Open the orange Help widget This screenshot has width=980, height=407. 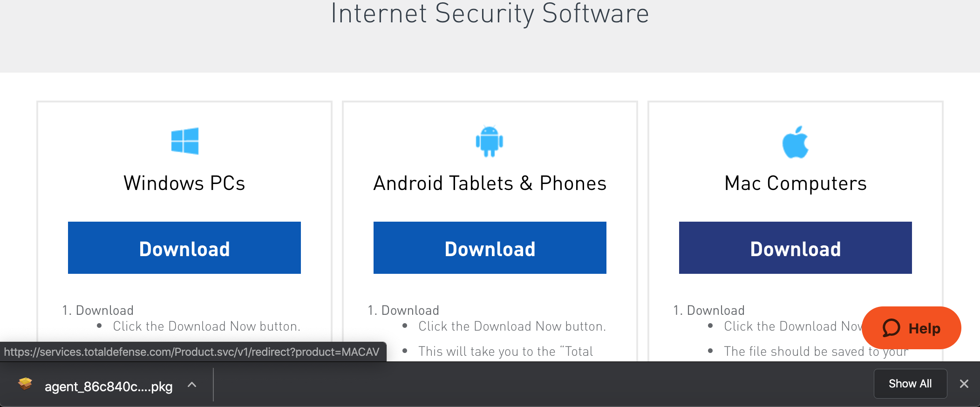point(912,328)
